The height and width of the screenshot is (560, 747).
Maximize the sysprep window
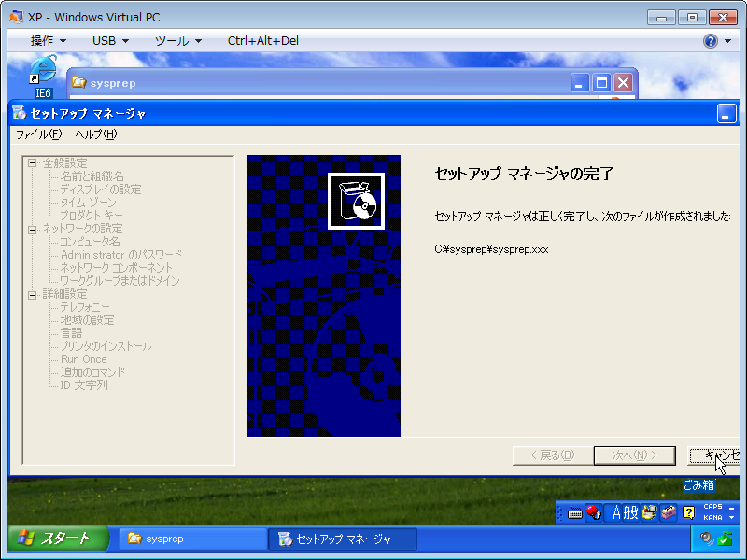[x=601, y=83]
